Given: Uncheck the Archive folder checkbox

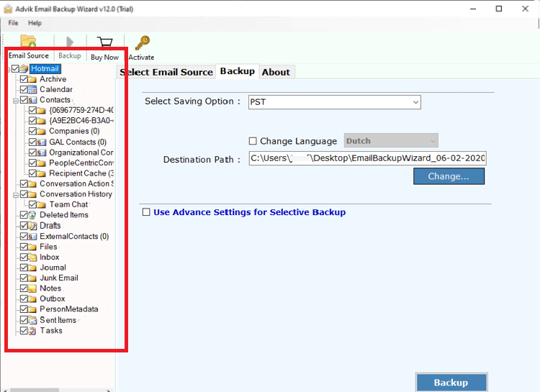Looking at the screenshot, I should [x=24, y=79].
